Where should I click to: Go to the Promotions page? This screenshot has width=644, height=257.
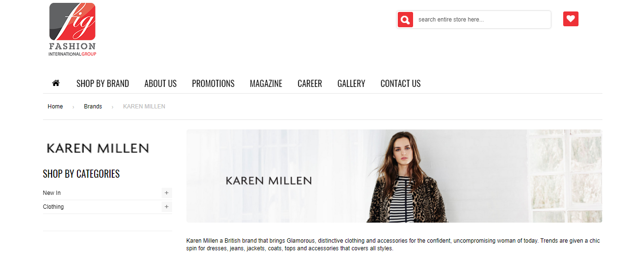tap(213, 84)
